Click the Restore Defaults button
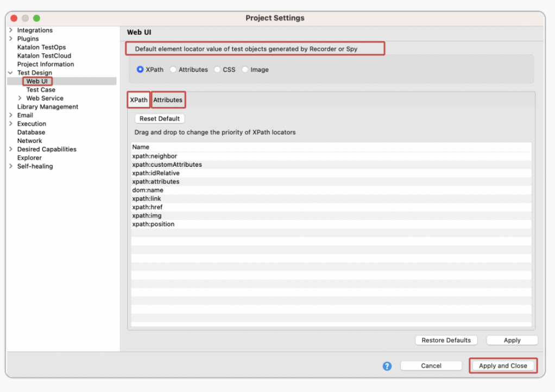The width and height of the screenshot is (555, 392). tap(446, 340)
